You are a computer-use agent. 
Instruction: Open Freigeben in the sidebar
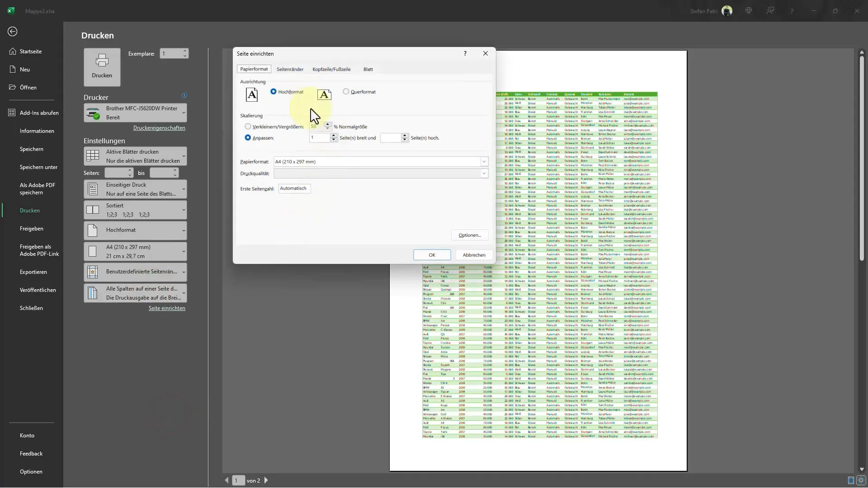click(x=32, y=229)
